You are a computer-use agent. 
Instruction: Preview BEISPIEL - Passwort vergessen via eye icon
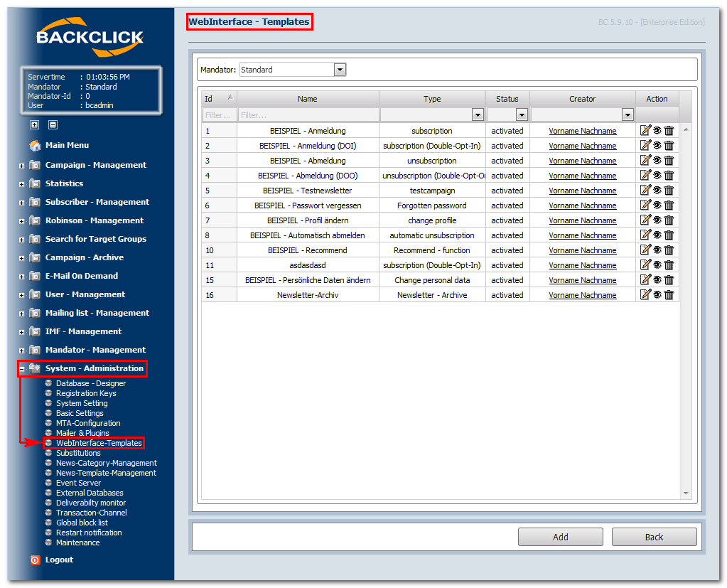(657, 205)
